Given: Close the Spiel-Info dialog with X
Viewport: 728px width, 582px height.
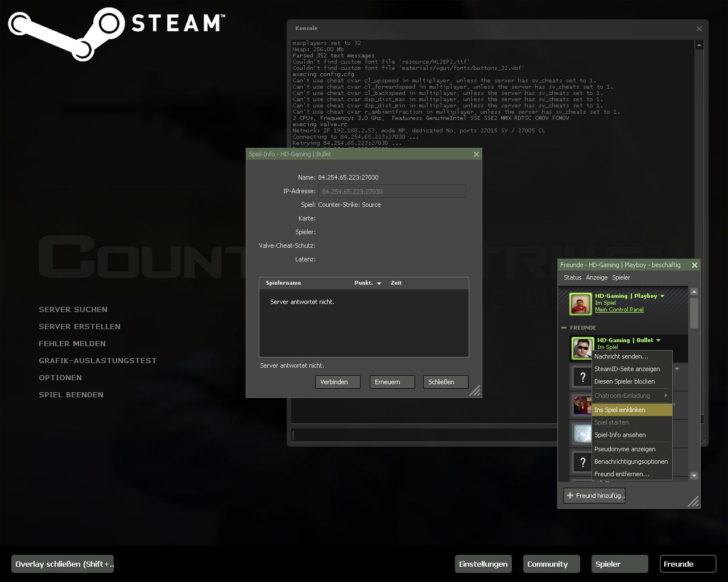Looking at the screenshot, I should pyautogui.click(x=476, y=154).
